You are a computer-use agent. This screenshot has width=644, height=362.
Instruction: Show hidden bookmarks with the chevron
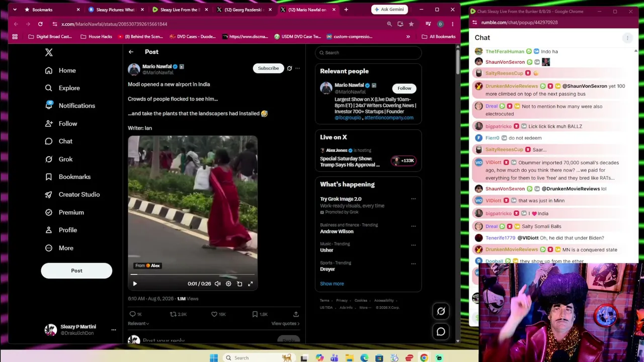(408, 36)
